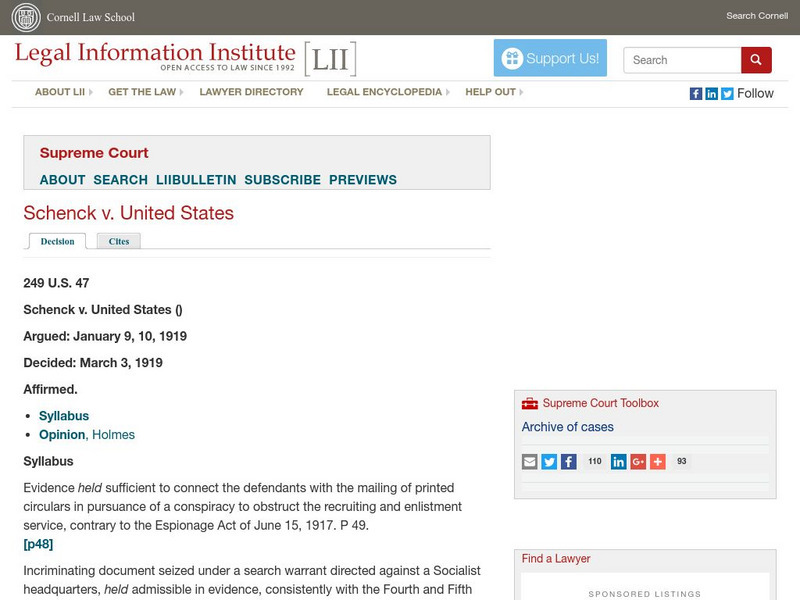Expand the Get the Law menu
The height and width of the screenshot is (600, 800).
[145, 92]
